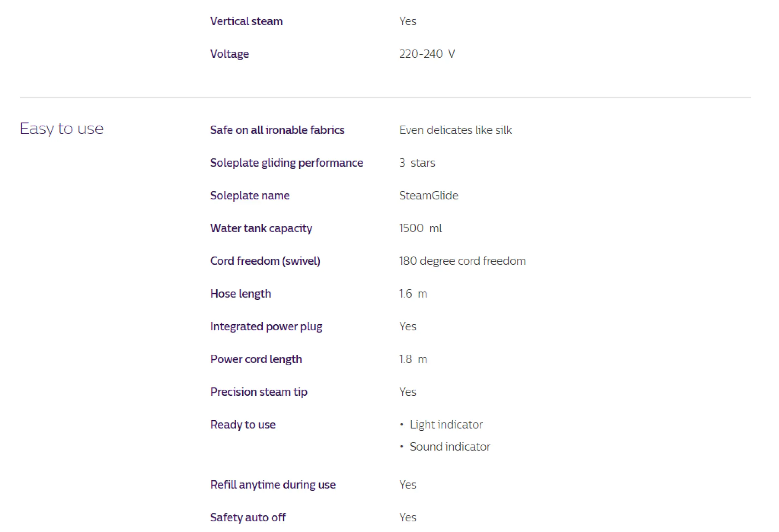The height and width of the screenshot is (532, 779).
Task: Click the 'Easy to use' section heading
Action: pyautogui.click(x=62, y=129)
